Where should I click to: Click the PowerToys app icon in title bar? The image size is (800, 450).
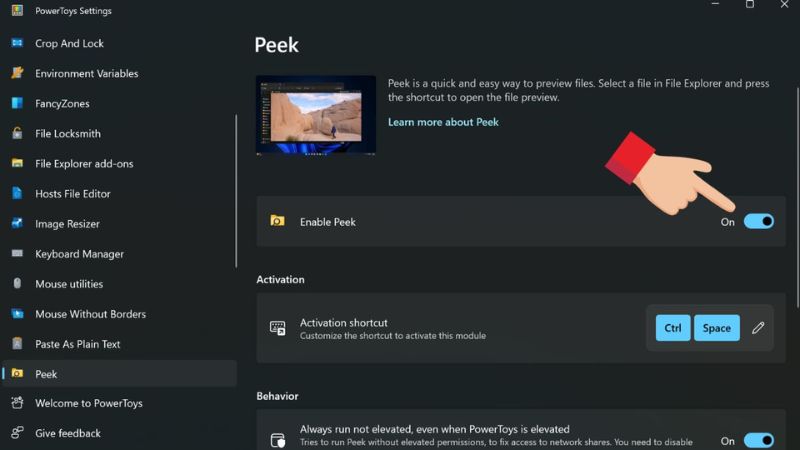point(17,10)
